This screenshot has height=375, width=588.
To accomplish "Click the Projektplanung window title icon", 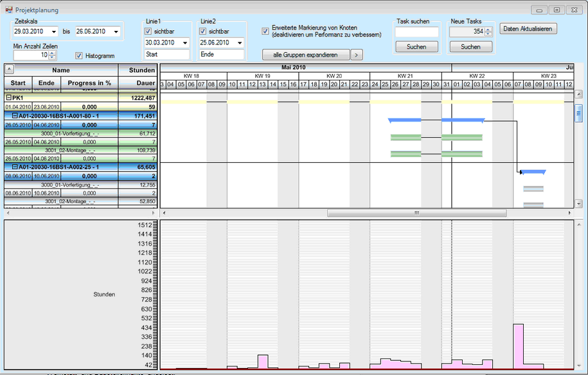I will [x=9, y=10].
